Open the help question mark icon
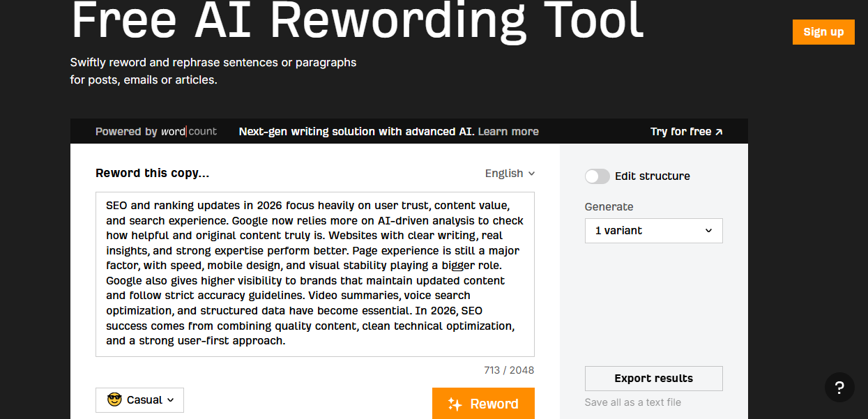Image resolution: width=868 pixels, height=419 pixels. pyautogui.click(x=839, y=388)
